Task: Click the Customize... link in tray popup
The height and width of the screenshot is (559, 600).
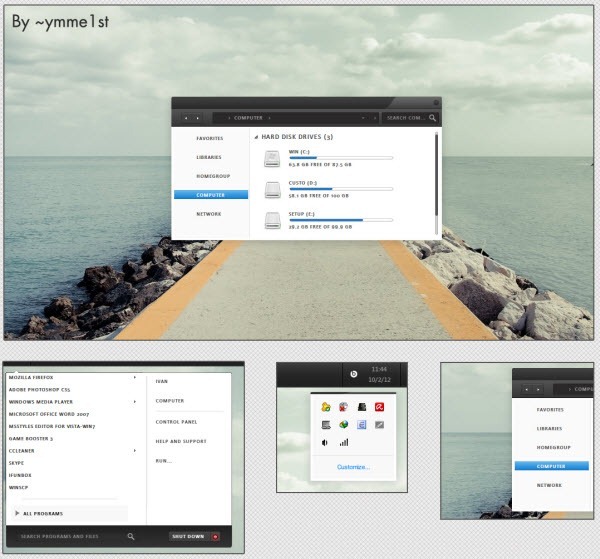Action: click(353, 467)
